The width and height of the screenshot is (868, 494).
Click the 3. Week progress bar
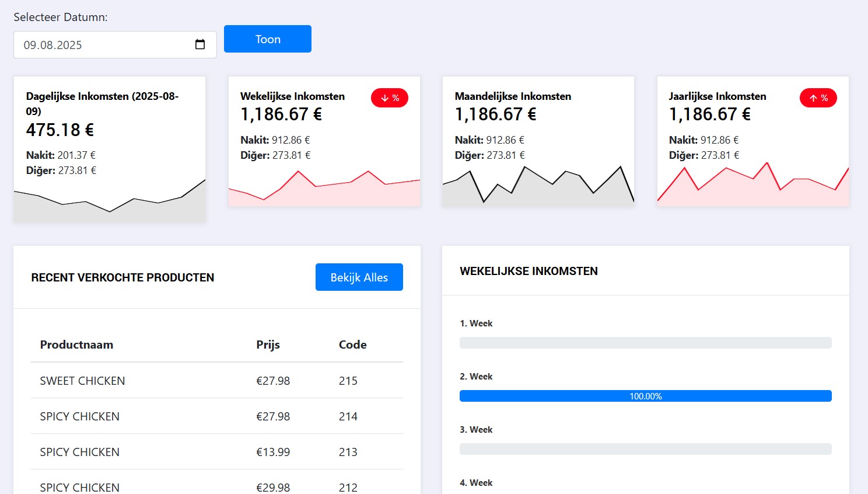[645, 449]
